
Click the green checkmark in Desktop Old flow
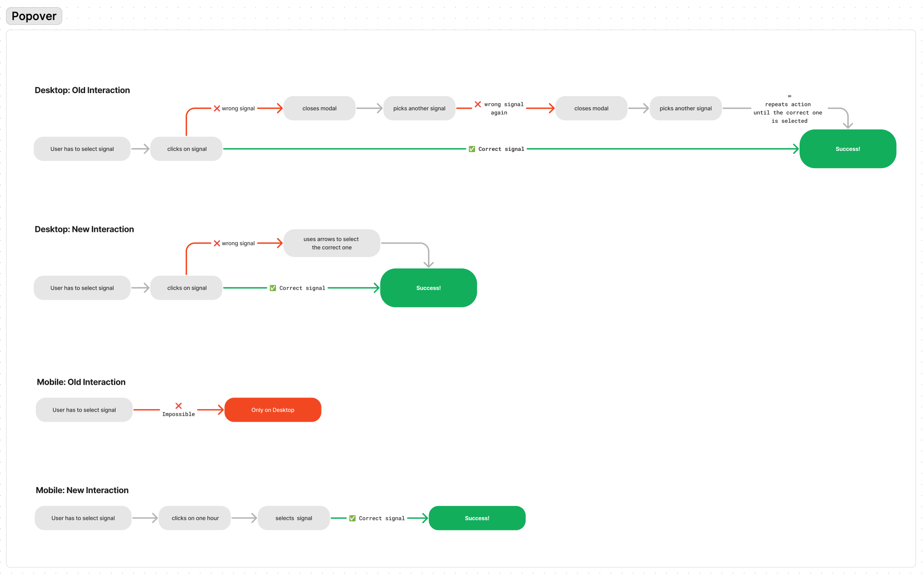point(472,149)
